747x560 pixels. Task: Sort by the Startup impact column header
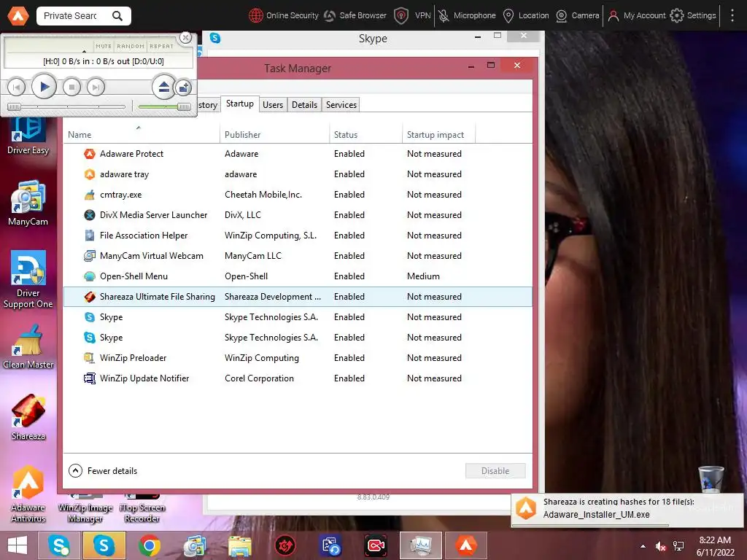coord(438,134)
